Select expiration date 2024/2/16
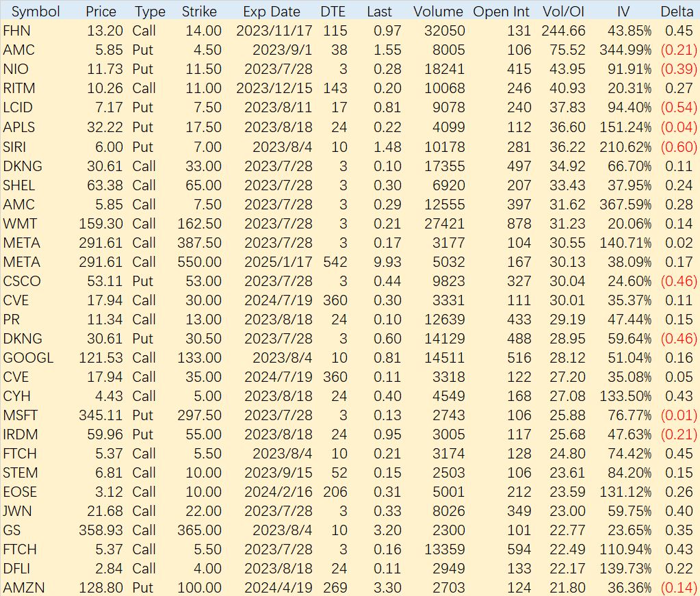Viewport: 700px width, 596px height. [x=278, y=493]
